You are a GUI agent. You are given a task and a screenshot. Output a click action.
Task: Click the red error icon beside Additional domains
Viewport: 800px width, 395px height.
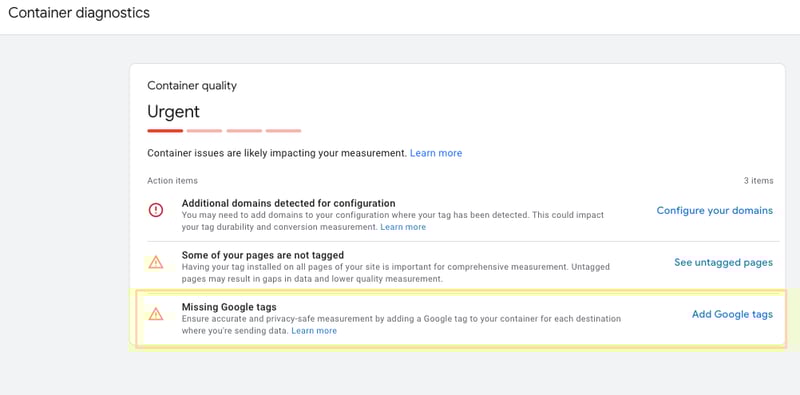(x=156, y=210)
